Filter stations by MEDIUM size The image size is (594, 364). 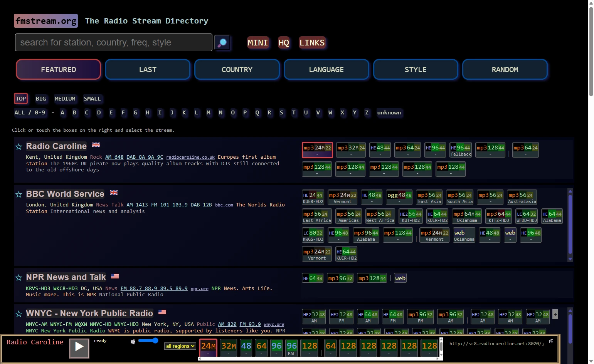65,99
